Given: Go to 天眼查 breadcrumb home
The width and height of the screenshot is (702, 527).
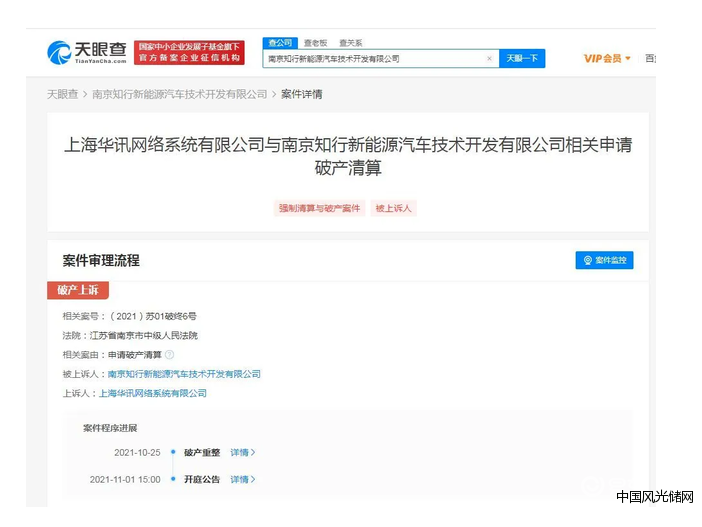Looking at the screenshot, I should [63, 94].
